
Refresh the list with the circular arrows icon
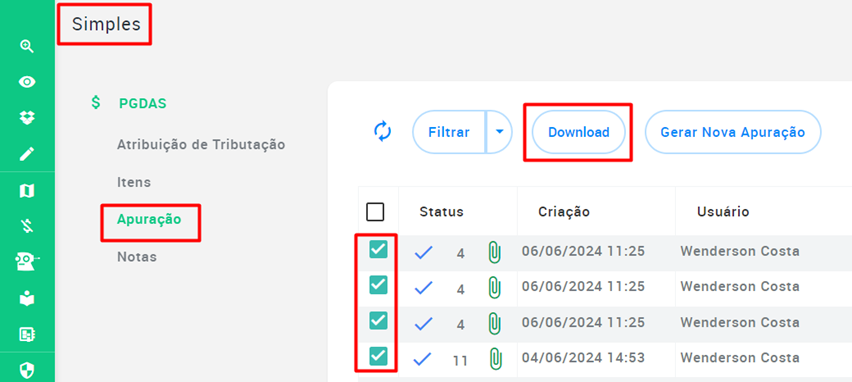[x=383, y=132]
